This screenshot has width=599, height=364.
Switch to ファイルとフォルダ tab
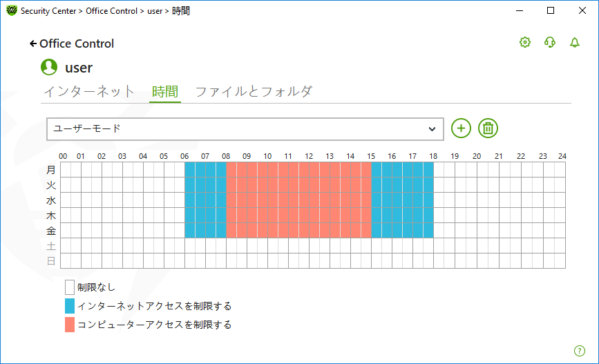click(x=254, y=92)
